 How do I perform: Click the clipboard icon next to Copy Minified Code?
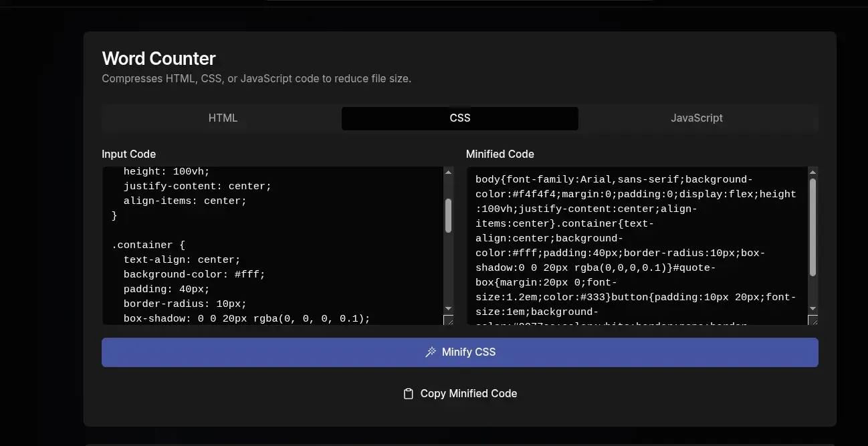408,393
